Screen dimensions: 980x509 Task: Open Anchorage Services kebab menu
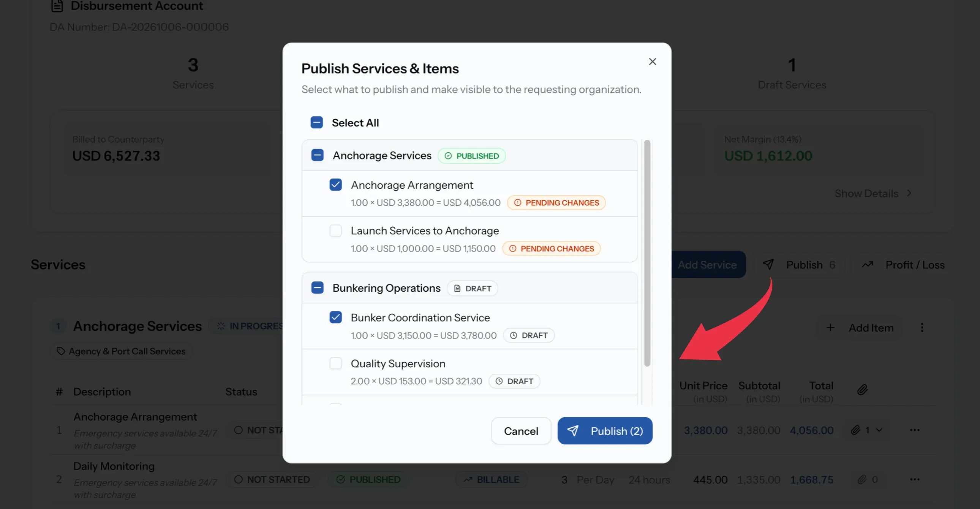922,327
